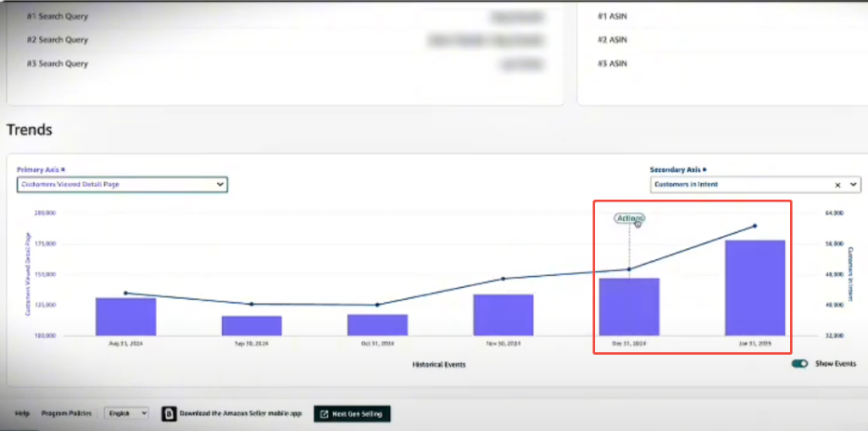The image size is (868, 431).
Task: Click the Primary Axis info dot
Action: click(x=64, y=170)
